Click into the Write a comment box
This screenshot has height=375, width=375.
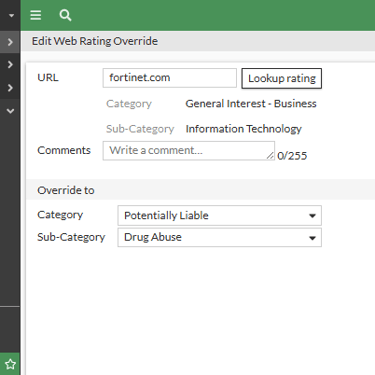pyautogui.click(x=189, y=151)
